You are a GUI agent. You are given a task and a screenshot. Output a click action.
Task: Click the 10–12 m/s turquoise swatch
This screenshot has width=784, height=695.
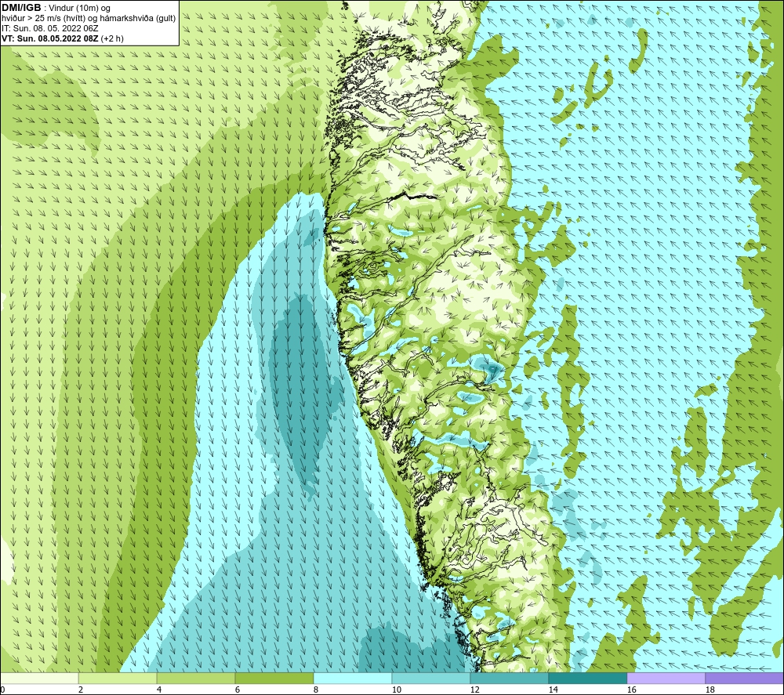[431, 679]
